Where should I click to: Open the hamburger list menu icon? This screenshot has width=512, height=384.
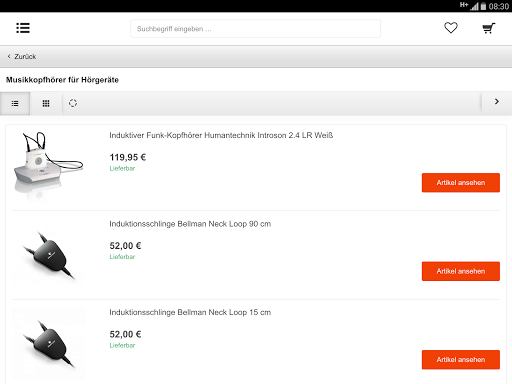[23, 28]
